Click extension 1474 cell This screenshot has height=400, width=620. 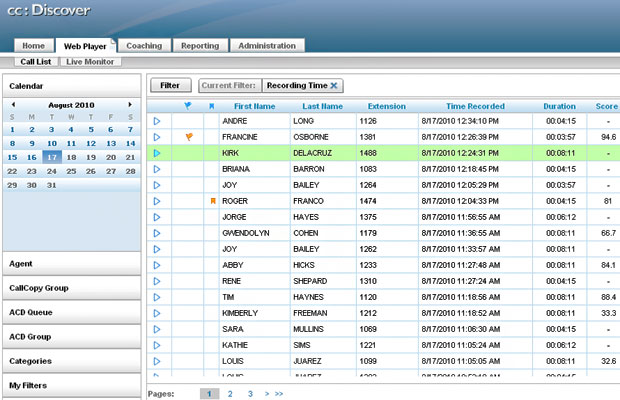tap(368, 201)
